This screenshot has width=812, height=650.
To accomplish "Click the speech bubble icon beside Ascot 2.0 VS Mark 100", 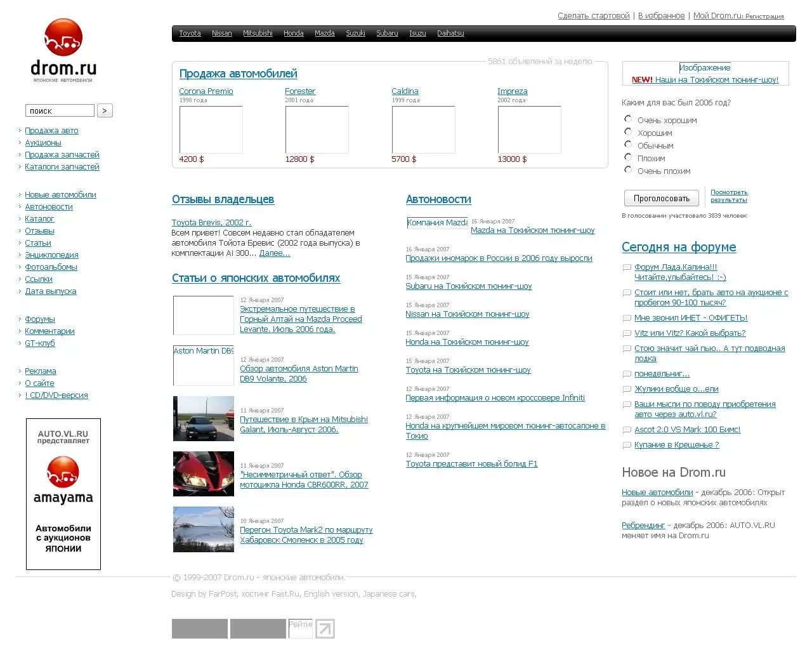I will coord(627,430).
